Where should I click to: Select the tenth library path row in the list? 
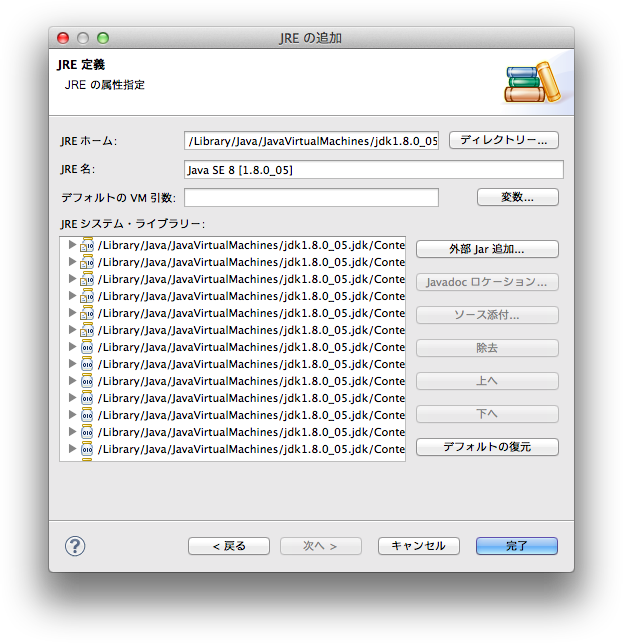[233, 398]
